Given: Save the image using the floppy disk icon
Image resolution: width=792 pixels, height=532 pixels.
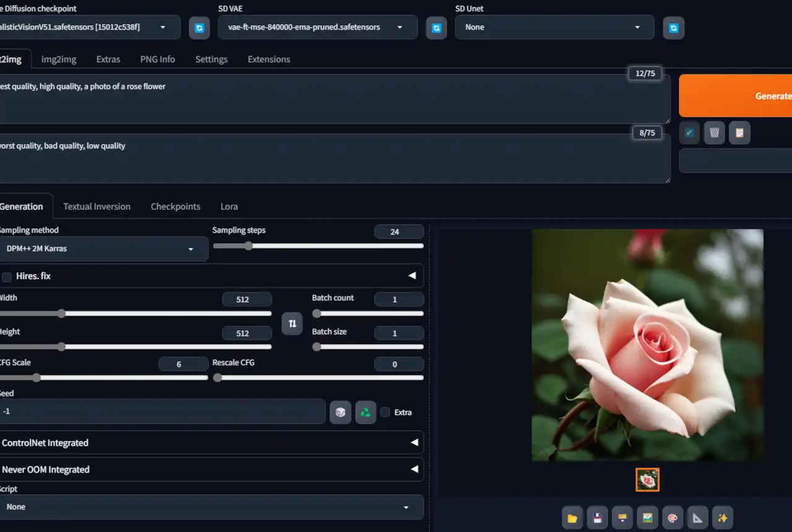Looking at the screenshot, I should [x=598, y=518].
